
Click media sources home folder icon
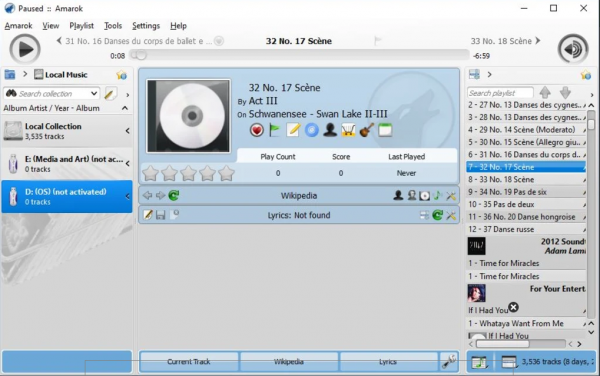(10, 74)
